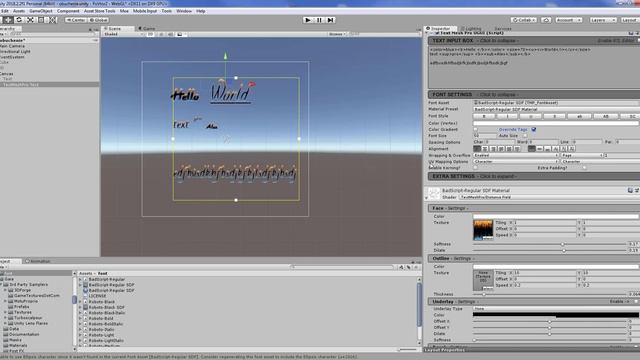Open Material Preset dropdown
The image size is (640, 360).
click(x=556, y=109)
